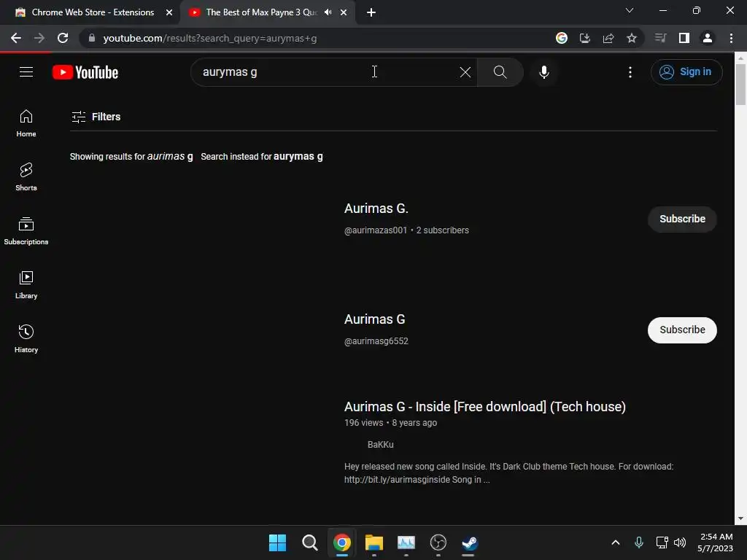Screen dimensions: 747x560
Task: Sign in to YouTube
Action: (686, 72)
